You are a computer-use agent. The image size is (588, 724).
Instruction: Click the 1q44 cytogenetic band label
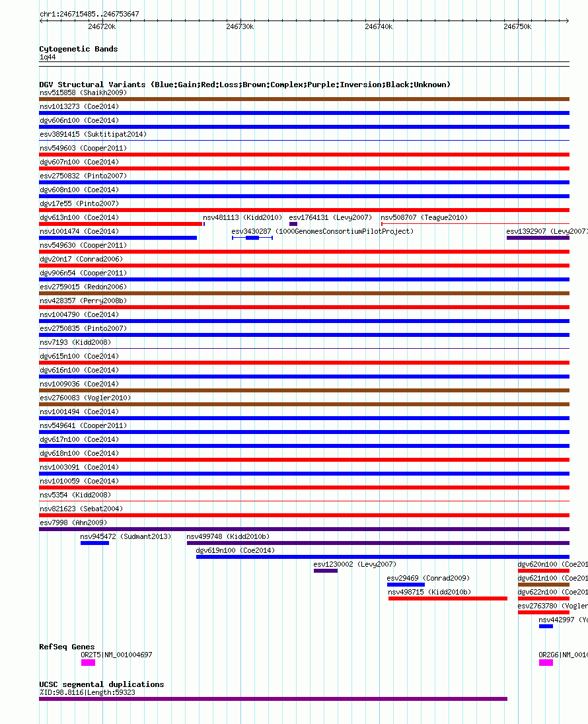coord(48,57)
